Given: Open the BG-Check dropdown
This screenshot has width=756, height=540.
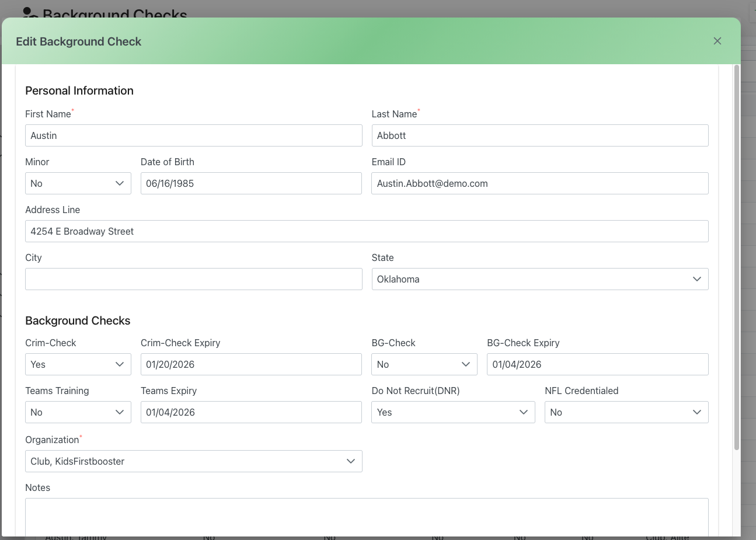Looking at the screenshot, I should 424,364.
